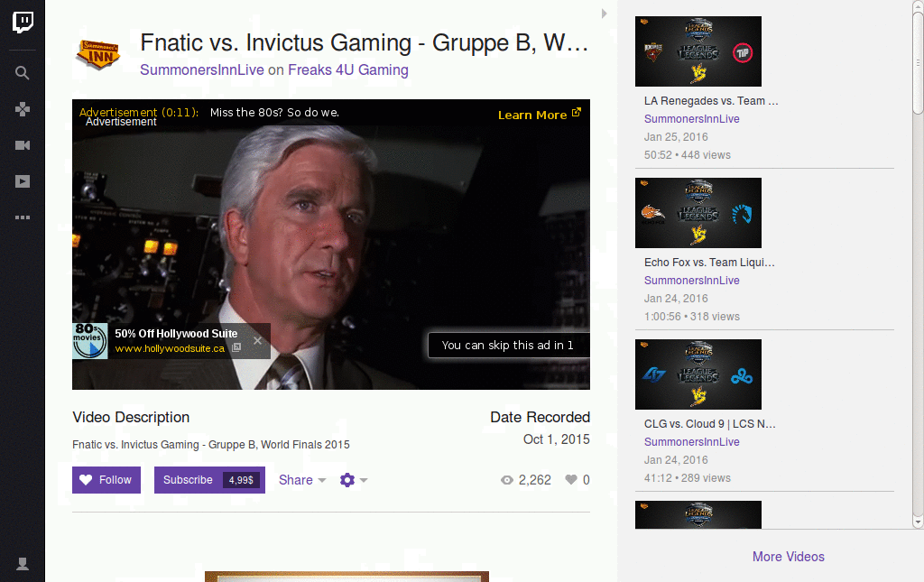Follow the SummonersInnLive channel
The width and height of the screenshot is (924, 582).
[106, 480]
